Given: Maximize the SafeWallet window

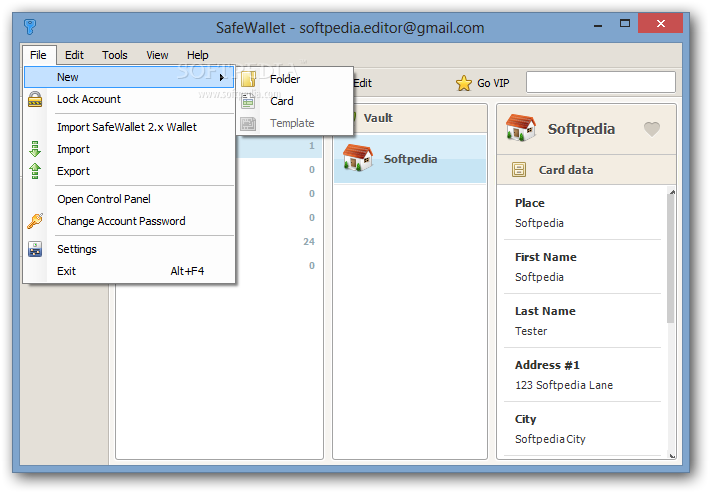Looking at the screenshot, I should click(x=625, y=24).
